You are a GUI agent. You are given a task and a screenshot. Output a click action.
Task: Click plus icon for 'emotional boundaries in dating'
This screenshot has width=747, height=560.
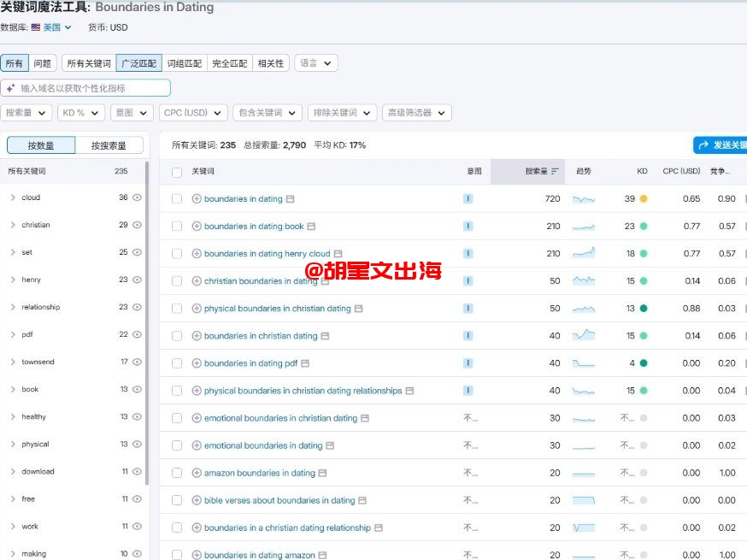197,445
